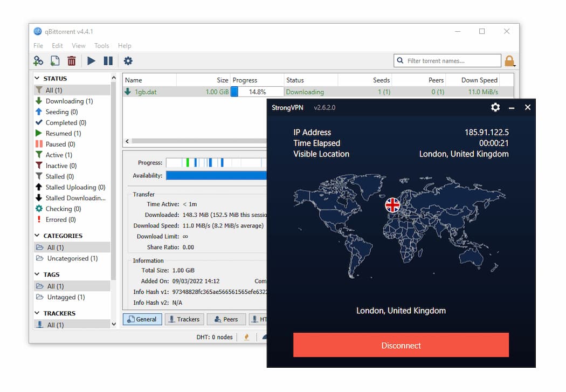The image size is (566, 392).
Task: Click the red Delete trash toolbar icon
Action: [72, 60]
